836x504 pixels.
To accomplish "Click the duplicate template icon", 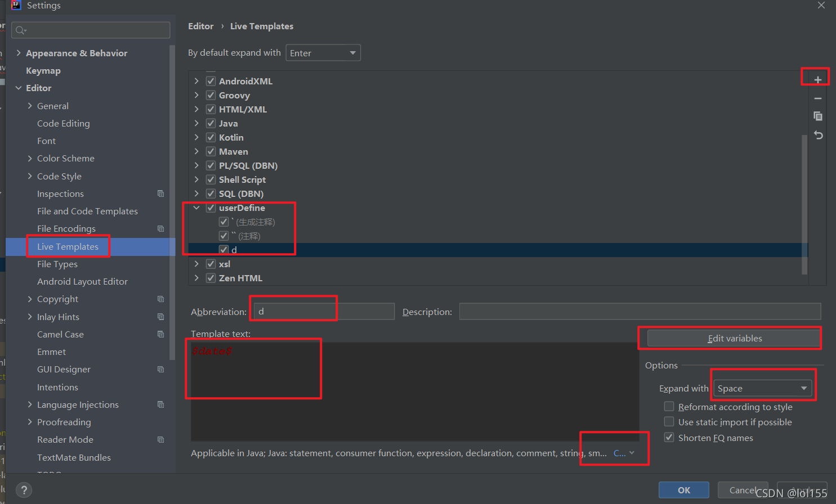I will [x=818, y=116].
